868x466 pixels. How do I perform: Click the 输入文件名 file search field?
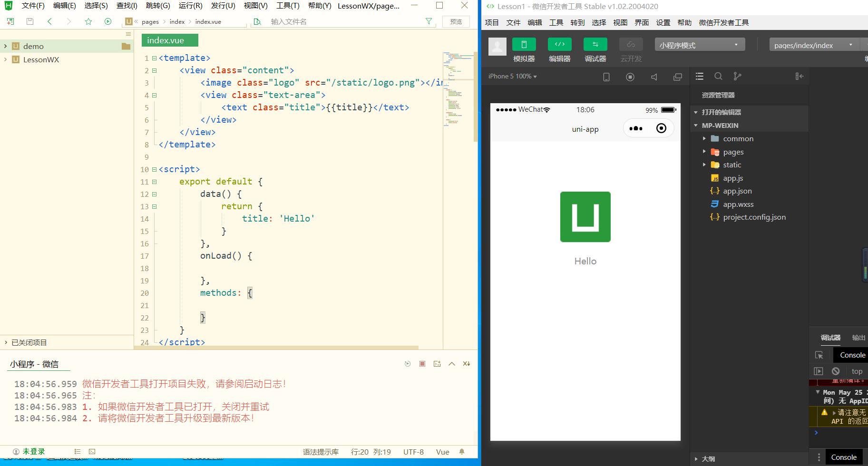pos(342,21)
